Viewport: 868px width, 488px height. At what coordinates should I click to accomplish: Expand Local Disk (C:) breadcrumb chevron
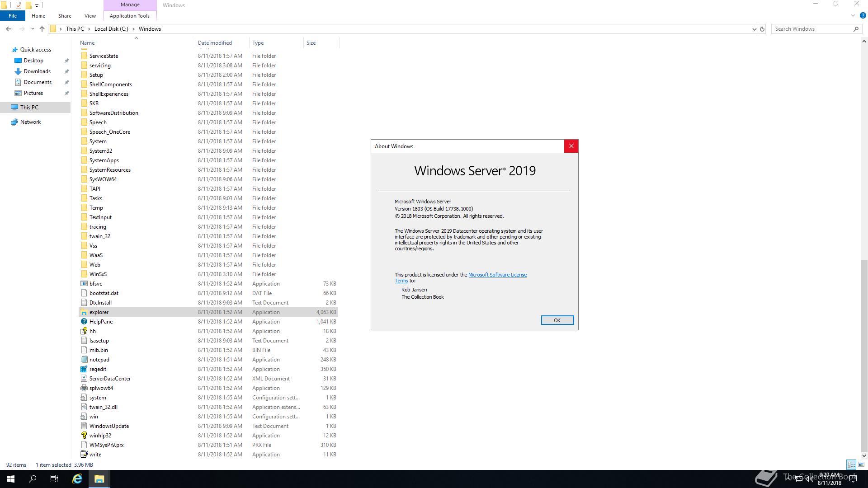click(133, 29)
